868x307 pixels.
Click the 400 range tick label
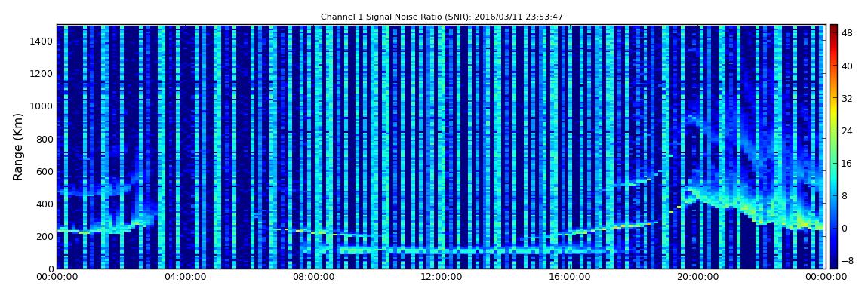[45, 204]
